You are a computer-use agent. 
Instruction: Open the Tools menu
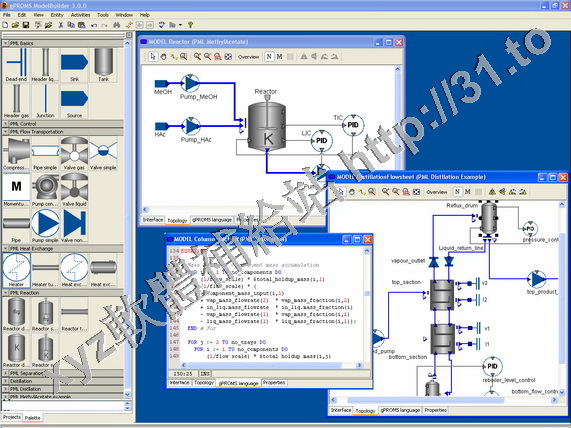(x=103, y=15)
